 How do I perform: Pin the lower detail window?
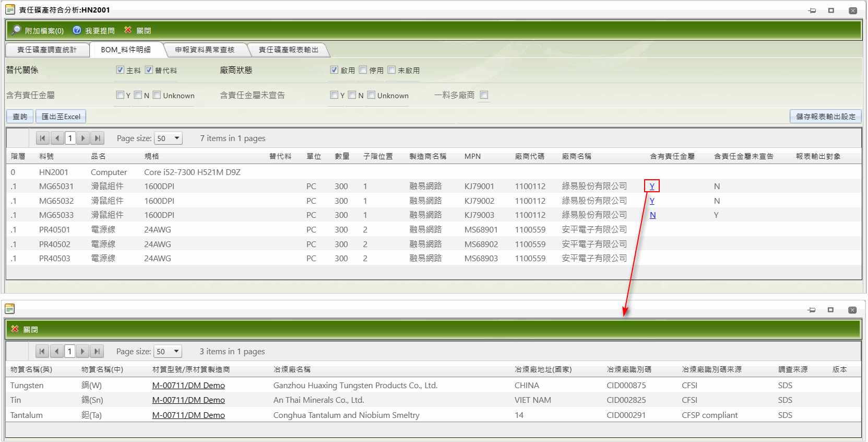pos(812,310)
